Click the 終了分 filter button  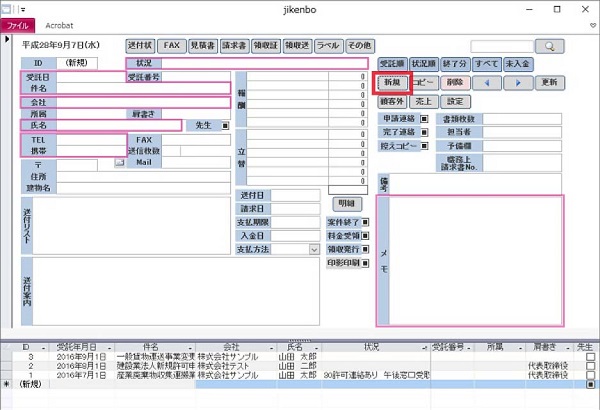(x=455, y=64)
